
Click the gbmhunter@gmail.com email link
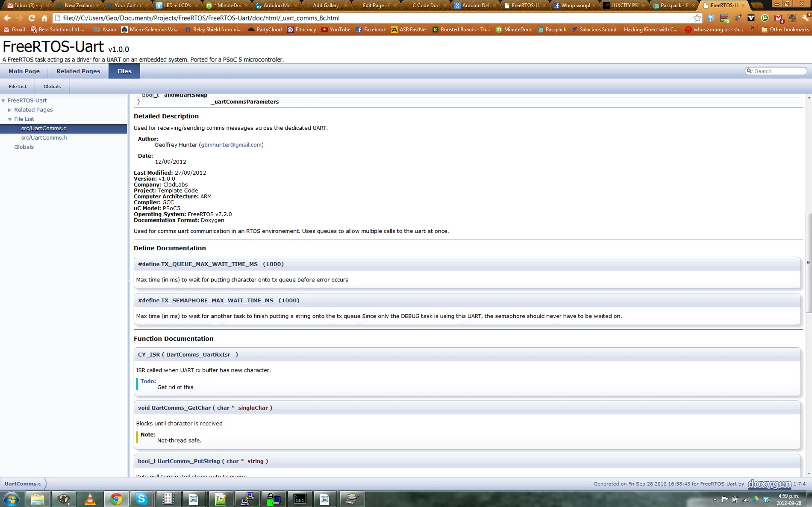click(x=231, y=145)
